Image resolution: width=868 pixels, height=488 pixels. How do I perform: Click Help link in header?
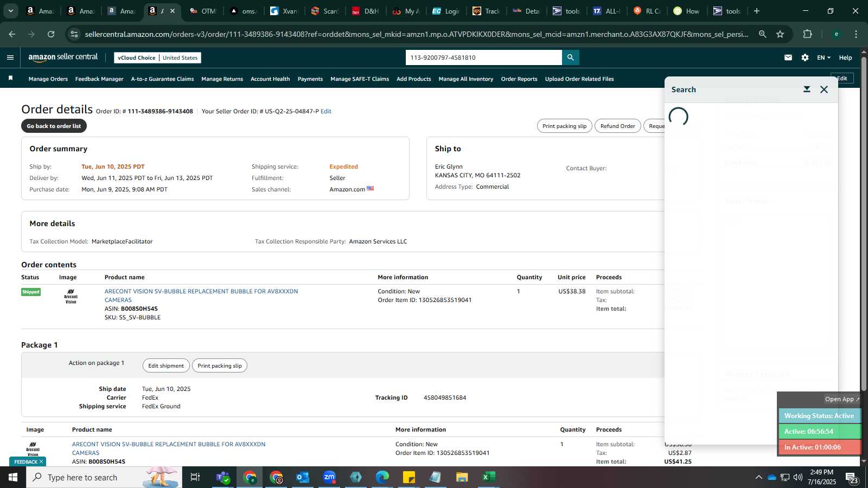click(x=845, y=57)
